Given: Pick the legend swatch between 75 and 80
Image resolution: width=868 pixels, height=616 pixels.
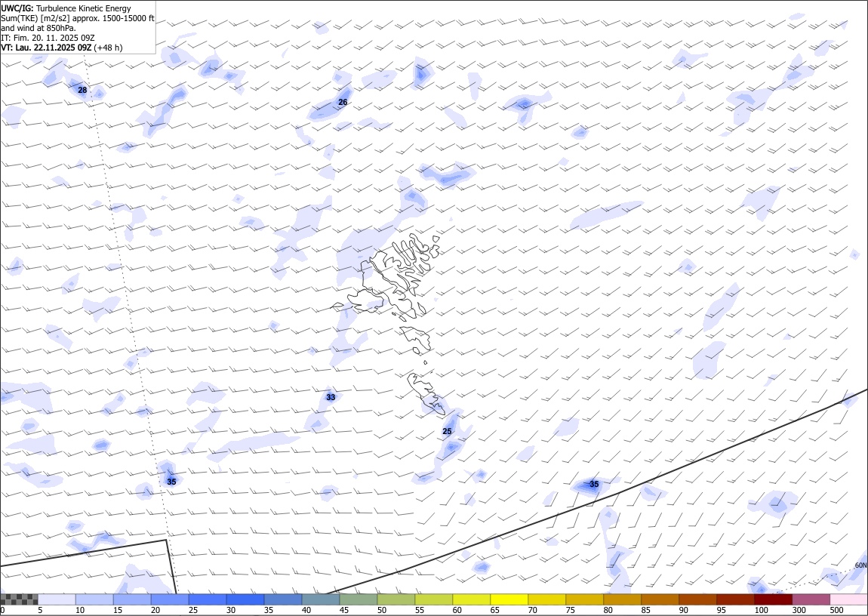Looking at the screenshot, I should tap(584, 599).
